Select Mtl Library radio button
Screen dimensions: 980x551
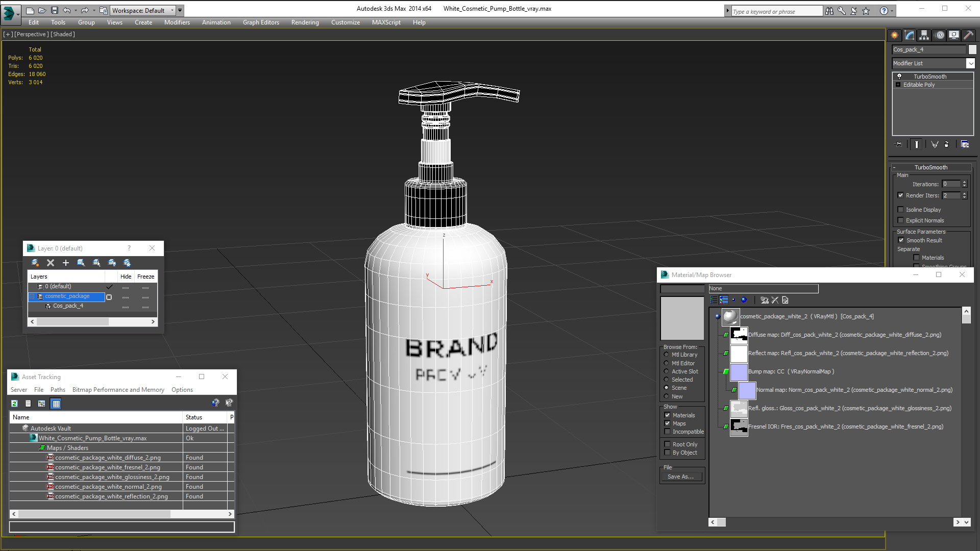point(666,354)
